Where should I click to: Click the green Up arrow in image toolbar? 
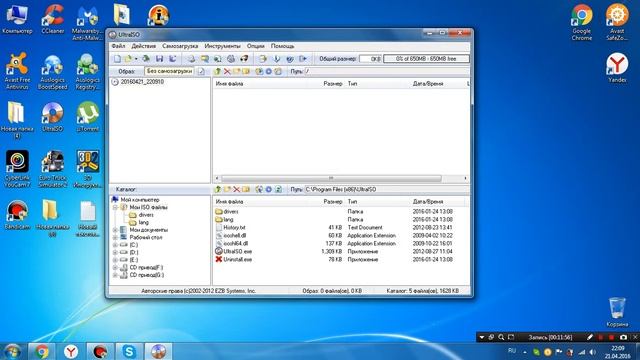click(218, 71)
